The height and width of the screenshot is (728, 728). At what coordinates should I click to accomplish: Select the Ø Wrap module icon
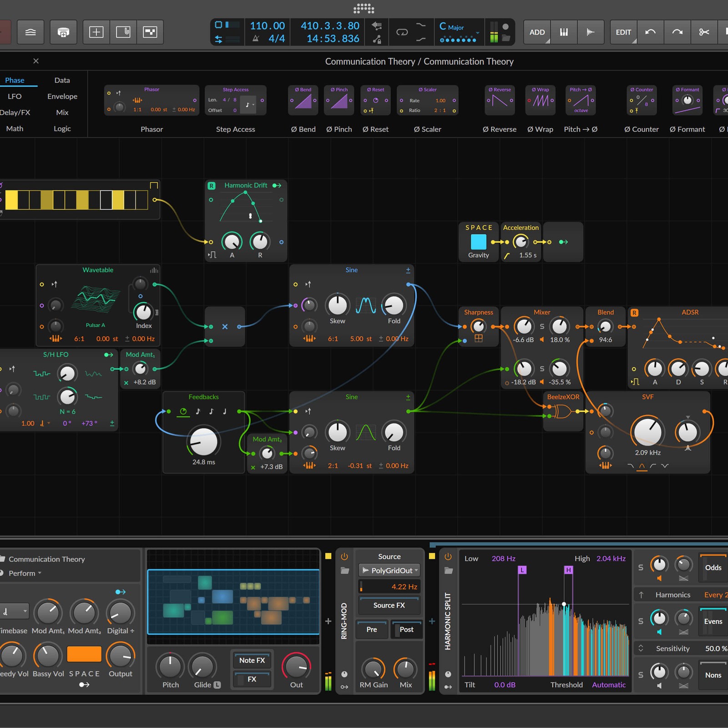pos(541,100)
